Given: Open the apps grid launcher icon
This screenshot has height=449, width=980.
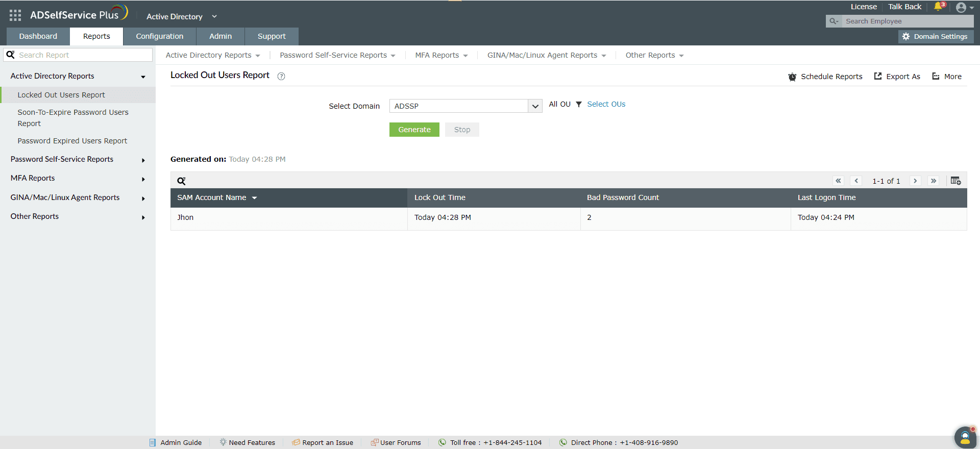Looking at the screenshot, I should click(x=15, y=15).
